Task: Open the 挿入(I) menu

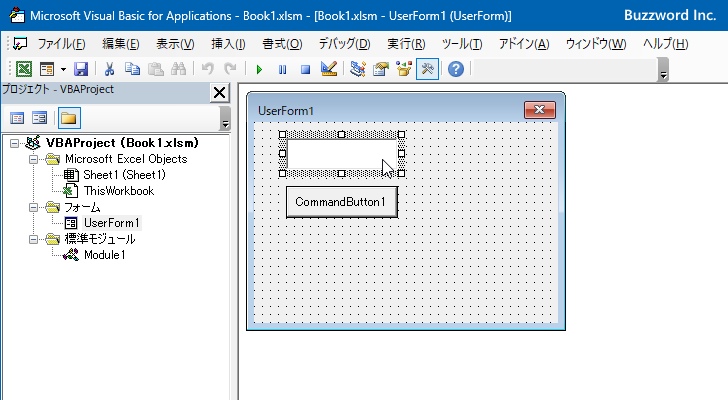Action: 228,44
